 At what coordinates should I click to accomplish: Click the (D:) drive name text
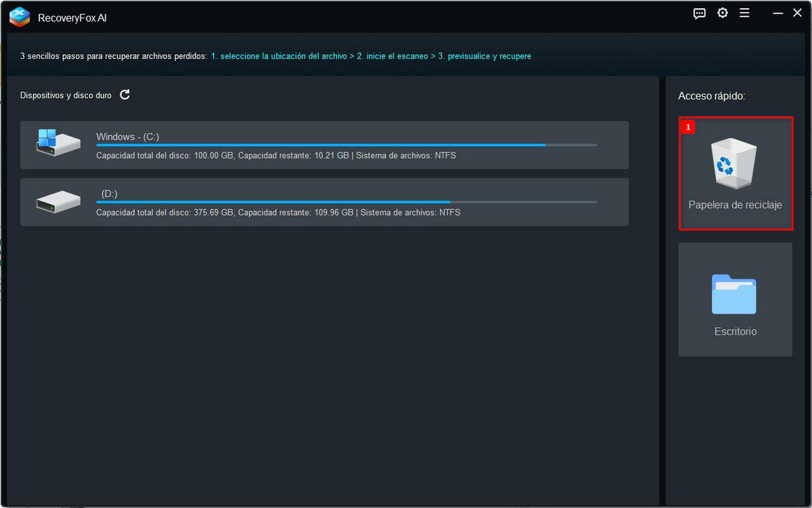pyautogui.click(x=109, y=194)
